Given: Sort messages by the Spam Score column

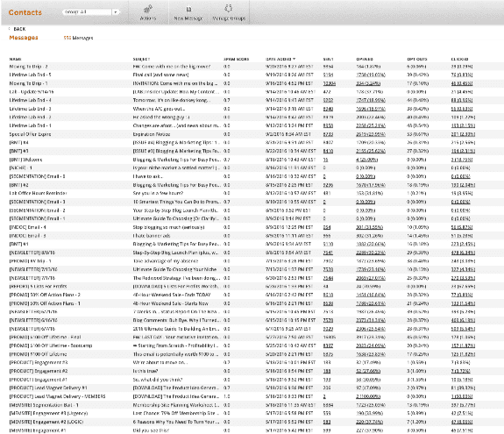Looking at the screenshot, I should (237, 59).
